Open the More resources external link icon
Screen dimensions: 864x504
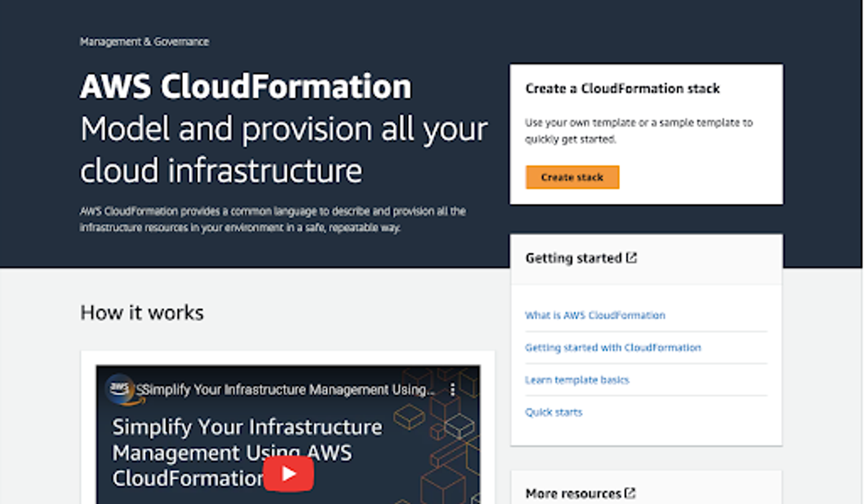[630, 493]
